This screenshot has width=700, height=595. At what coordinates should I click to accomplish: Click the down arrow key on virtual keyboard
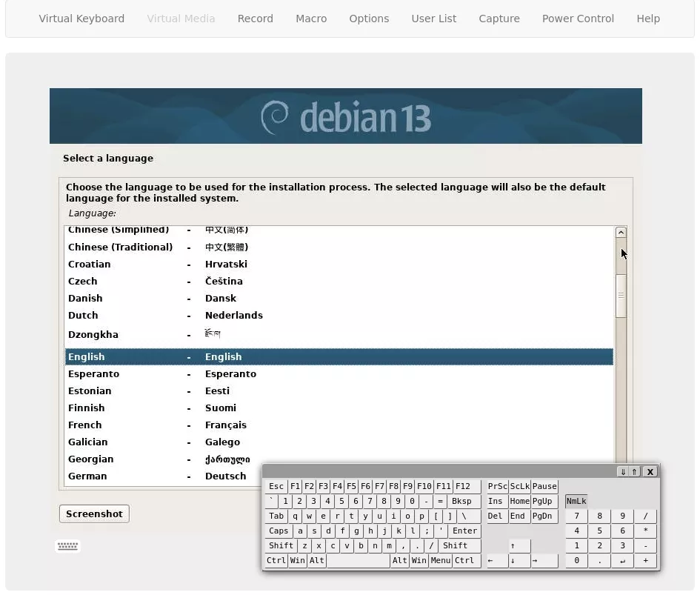pyautogui.click(x=519, y=561)
